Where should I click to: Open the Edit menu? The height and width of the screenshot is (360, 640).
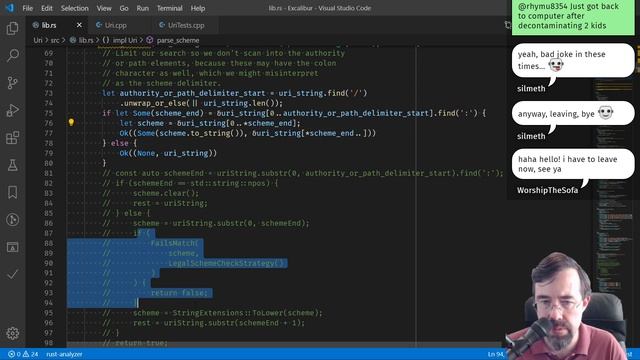(47, 8)
